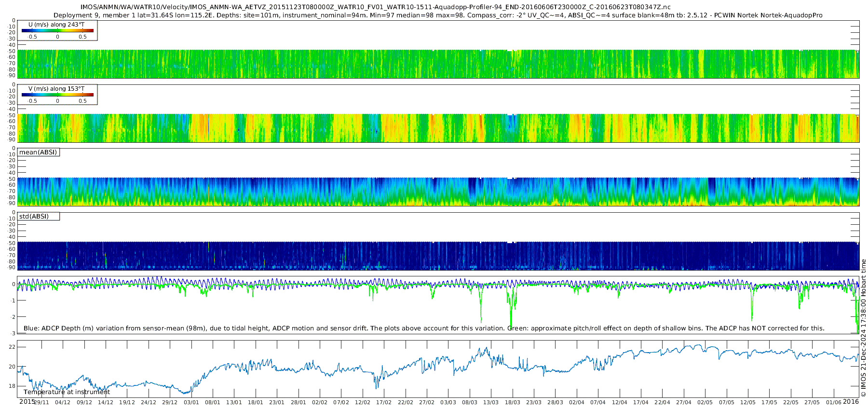Click the 2016 year label on time axis
Screen dimensions: 868x410
point(851,402)
